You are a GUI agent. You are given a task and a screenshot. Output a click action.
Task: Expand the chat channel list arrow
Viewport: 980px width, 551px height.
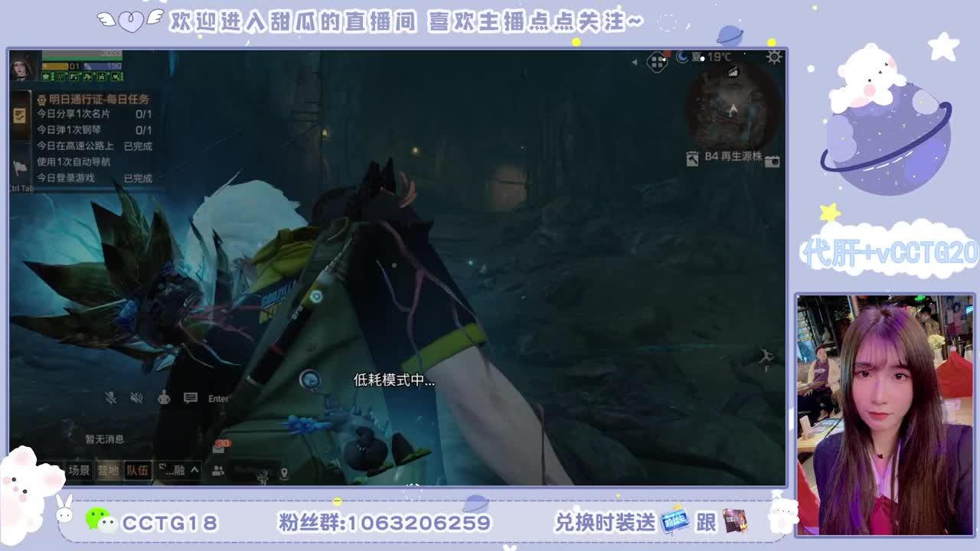click(x=194, y=470)
